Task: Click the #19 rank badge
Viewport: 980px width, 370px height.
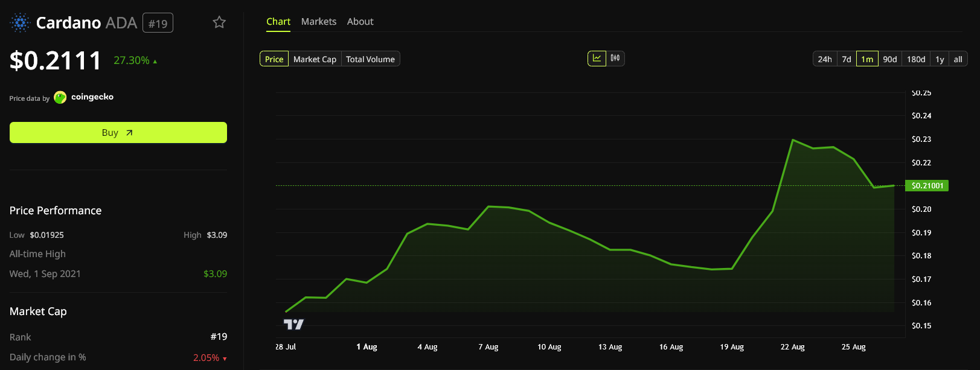Action: click(x=158, y=24)
